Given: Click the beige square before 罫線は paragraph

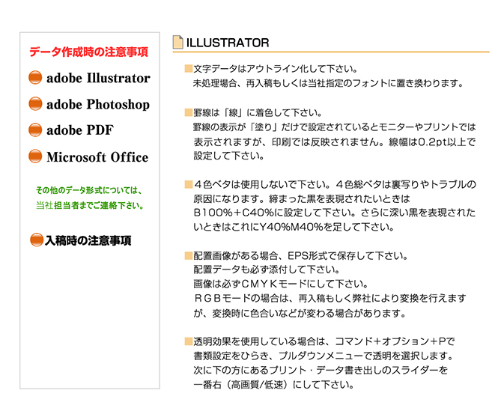Looking at the screenshot, I should [189, 112].
